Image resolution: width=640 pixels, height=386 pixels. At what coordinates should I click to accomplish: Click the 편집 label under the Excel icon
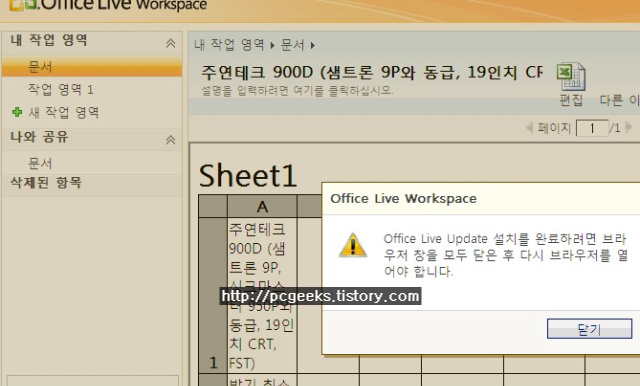click(x=571, y=100)
